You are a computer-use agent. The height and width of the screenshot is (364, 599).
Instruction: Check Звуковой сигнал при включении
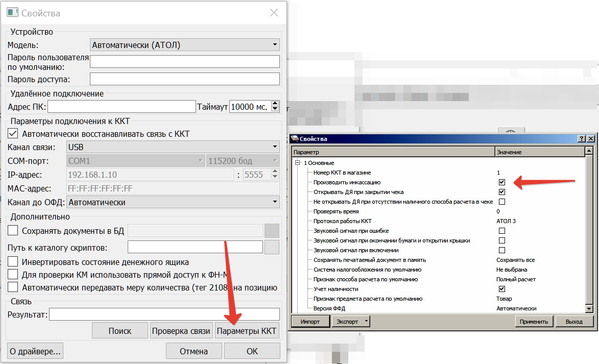[502, 250]
